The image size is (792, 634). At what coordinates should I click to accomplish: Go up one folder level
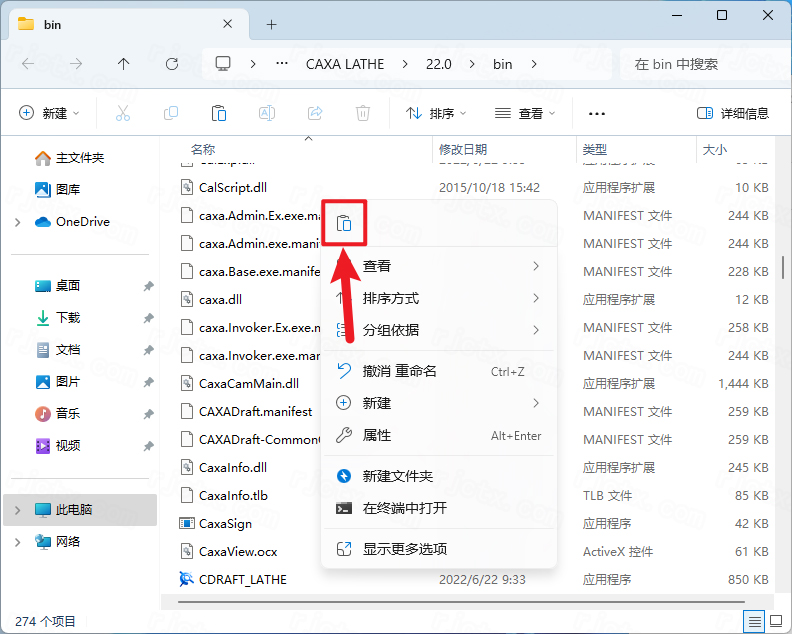click(x=123, y=64)
